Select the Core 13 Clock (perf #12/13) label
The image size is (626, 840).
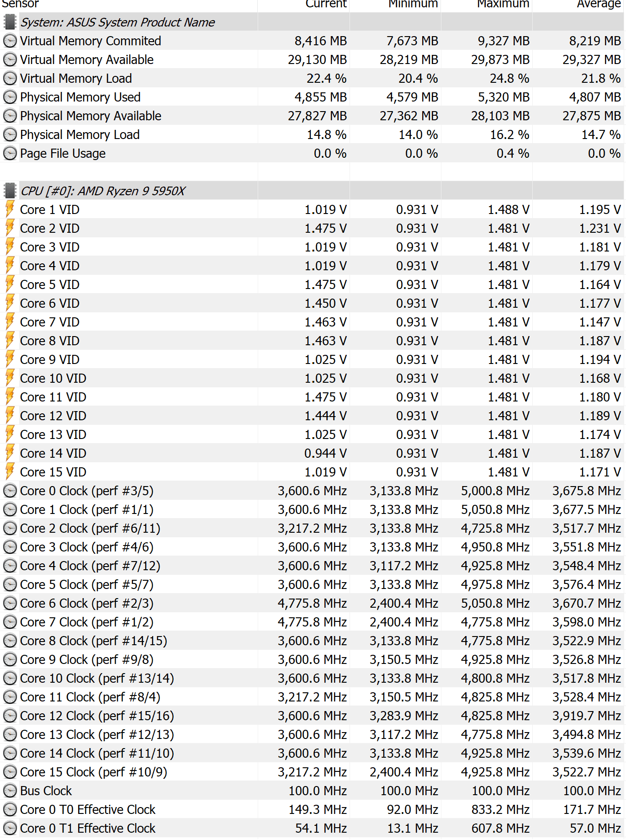click(x=97, y=734)
